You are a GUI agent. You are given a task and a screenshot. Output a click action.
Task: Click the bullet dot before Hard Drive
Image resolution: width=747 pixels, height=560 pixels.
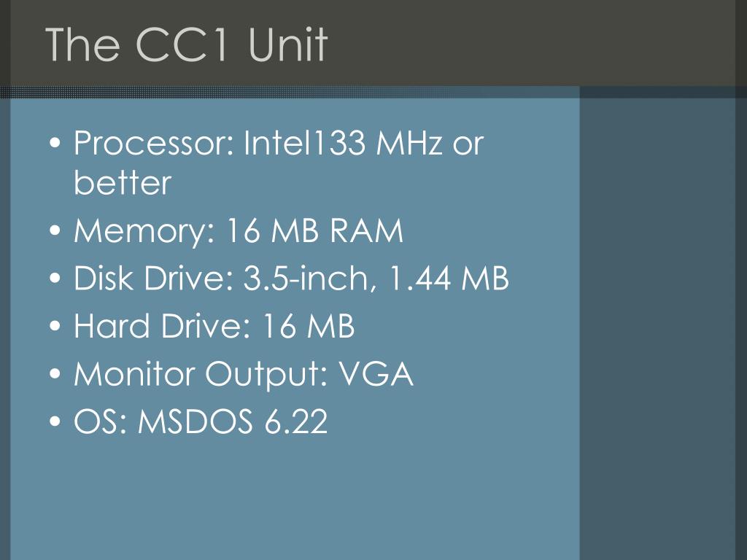point(55,326)
